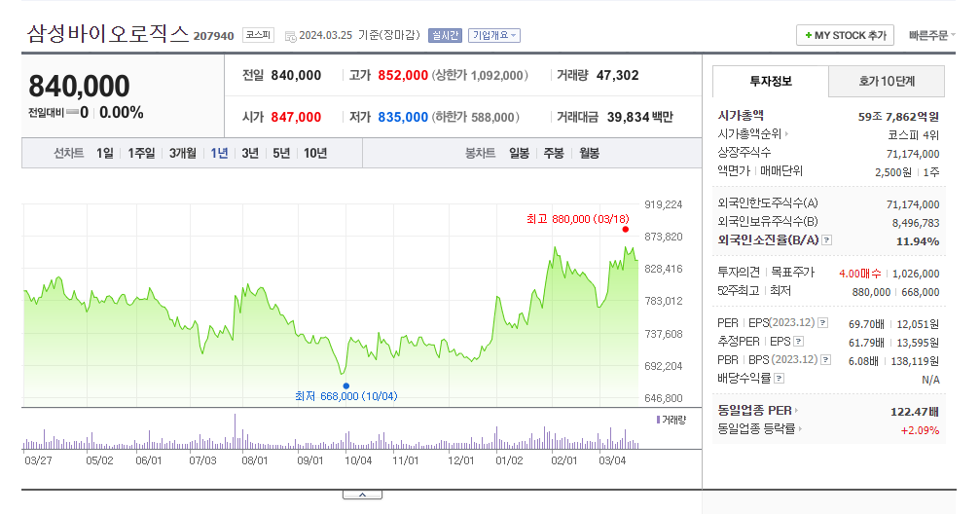Click the 목표주가 value 1,026,000

916,274
